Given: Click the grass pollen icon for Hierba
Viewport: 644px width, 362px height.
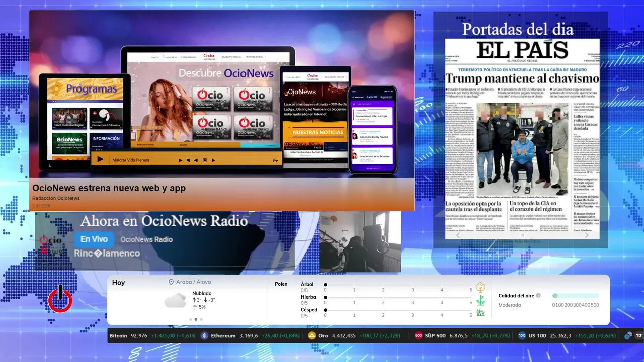Looking at the screenshot, I should click(480, 300).
